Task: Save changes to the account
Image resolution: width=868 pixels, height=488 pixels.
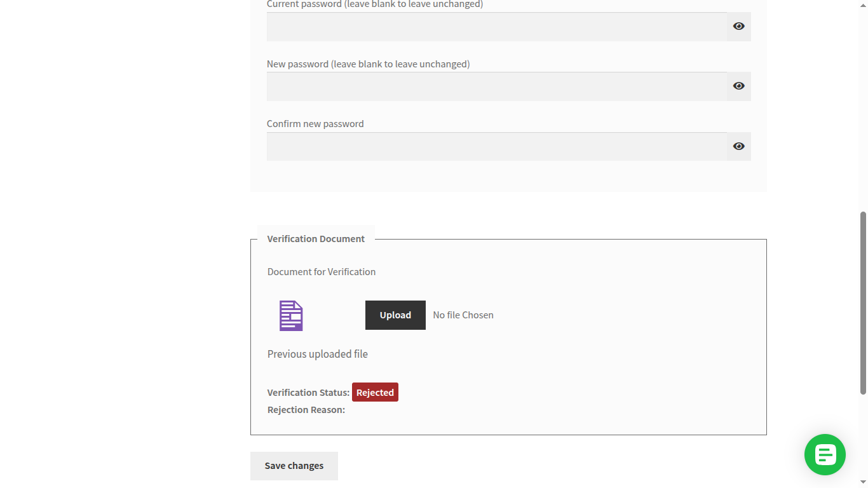Action: tap(294, 466)
